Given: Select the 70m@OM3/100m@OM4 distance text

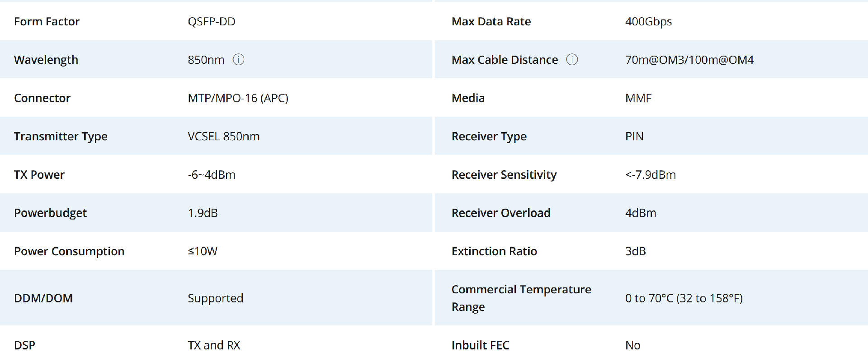Looking at the screenshot, I should pyautogui.click(x=689, y=60).
